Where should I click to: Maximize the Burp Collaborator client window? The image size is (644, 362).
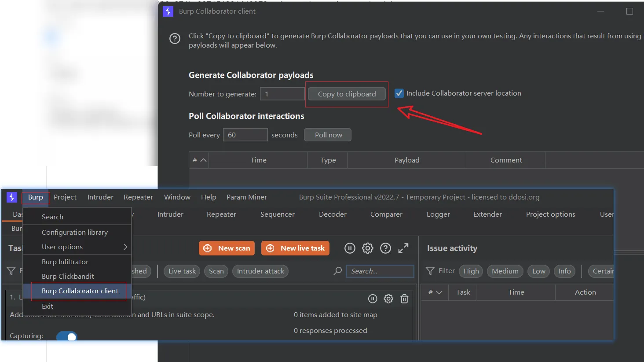coord(629,11)
